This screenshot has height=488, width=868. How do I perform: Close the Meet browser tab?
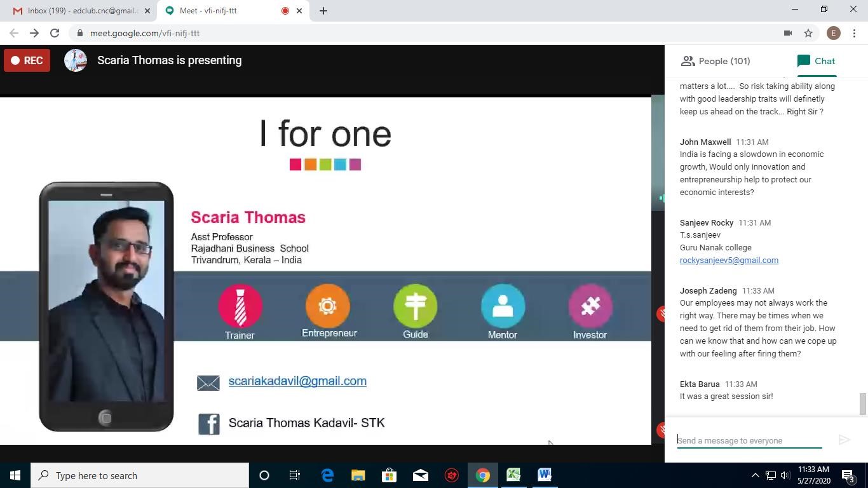tap(299, 11)
